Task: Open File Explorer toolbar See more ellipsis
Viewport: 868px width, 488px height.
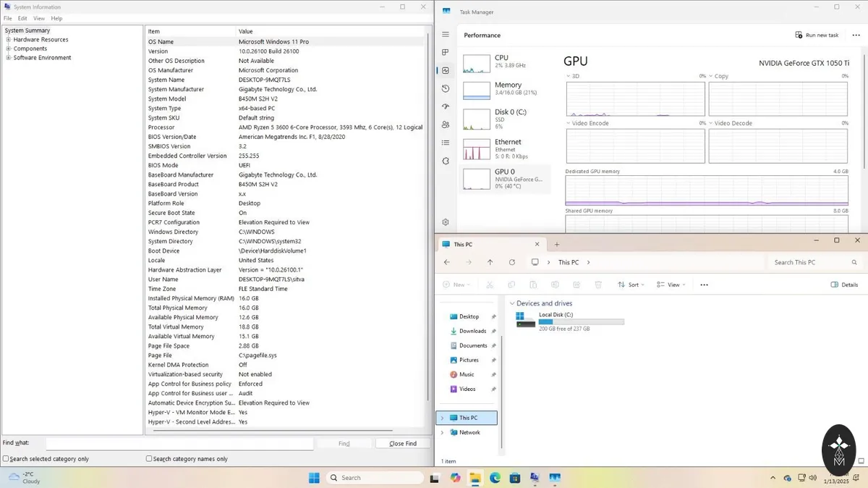Action: 704,285
